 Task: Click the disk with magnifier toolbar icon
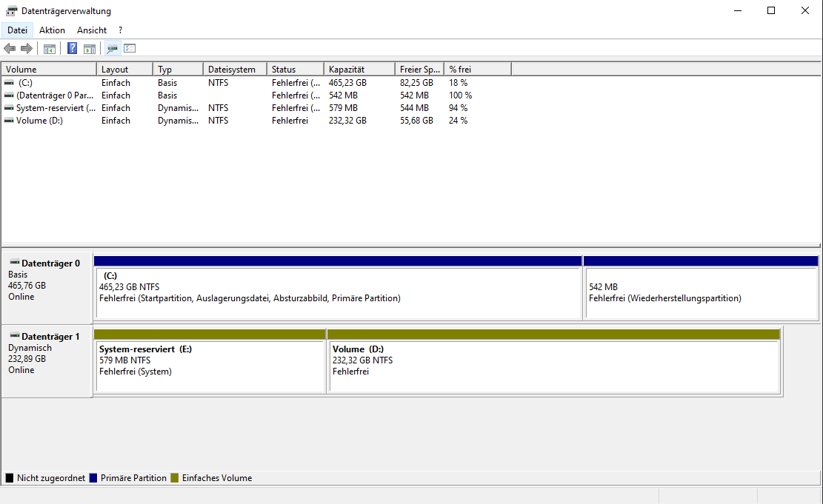112,49
